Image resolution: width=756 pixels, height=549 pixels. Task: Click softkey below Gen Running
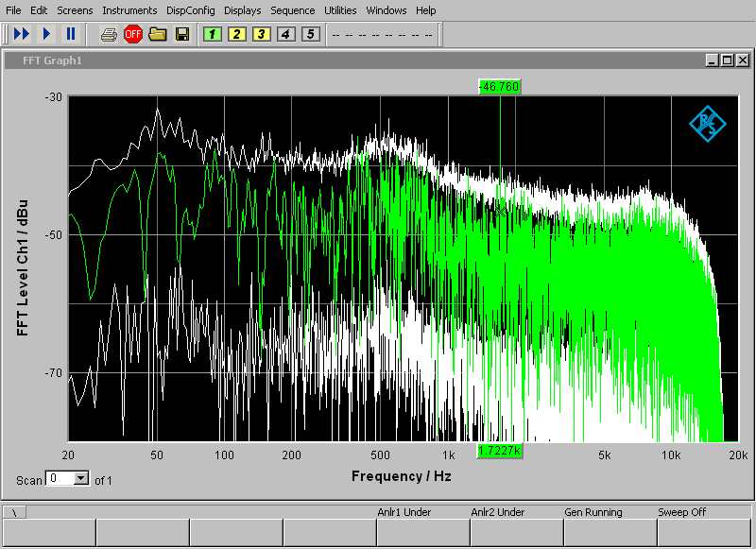coord(610,533)
